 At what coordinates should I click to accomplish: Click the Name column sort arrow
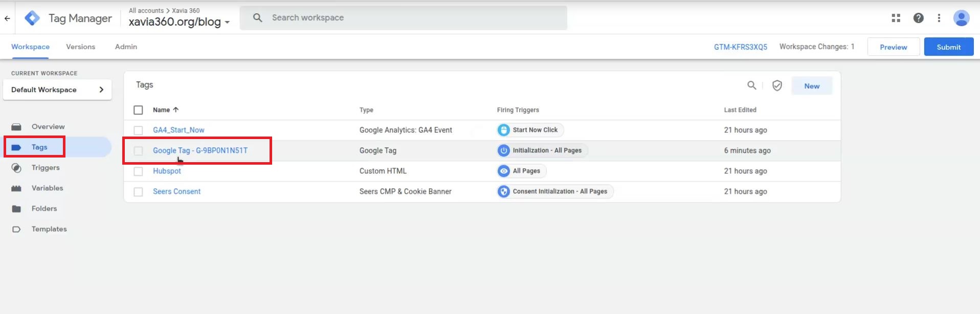(176, 110)
